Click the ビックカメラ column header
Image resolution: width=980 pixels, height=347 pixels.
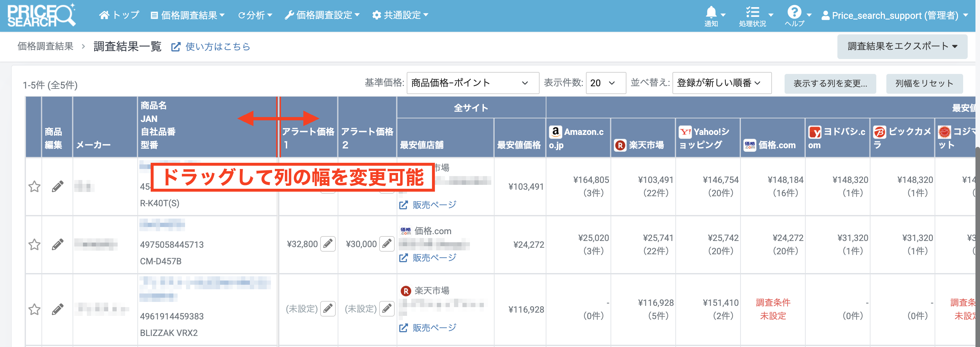tap(903, 138)
